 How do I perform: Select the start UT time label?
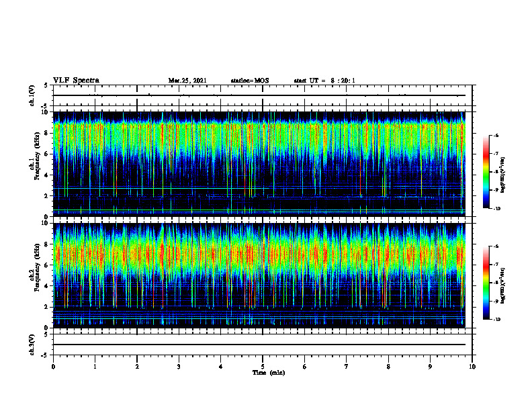tap(324, 81)
